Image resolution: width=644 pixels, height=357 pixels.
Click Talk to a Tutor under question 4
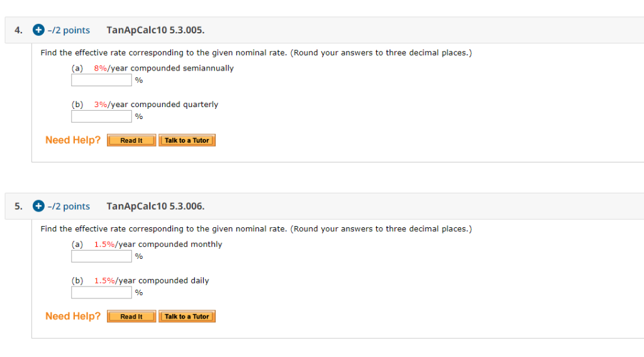tap(187, 140)
